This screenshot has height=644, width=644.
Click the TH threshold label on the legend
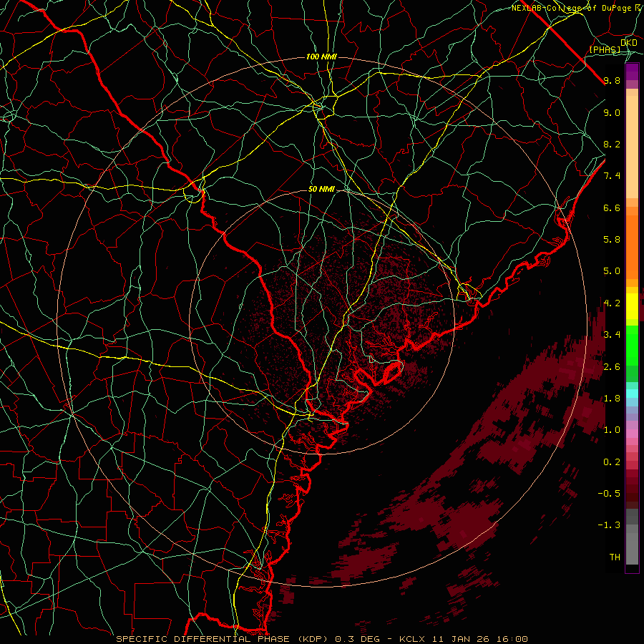pyautogui.click(x=615, y=557)
